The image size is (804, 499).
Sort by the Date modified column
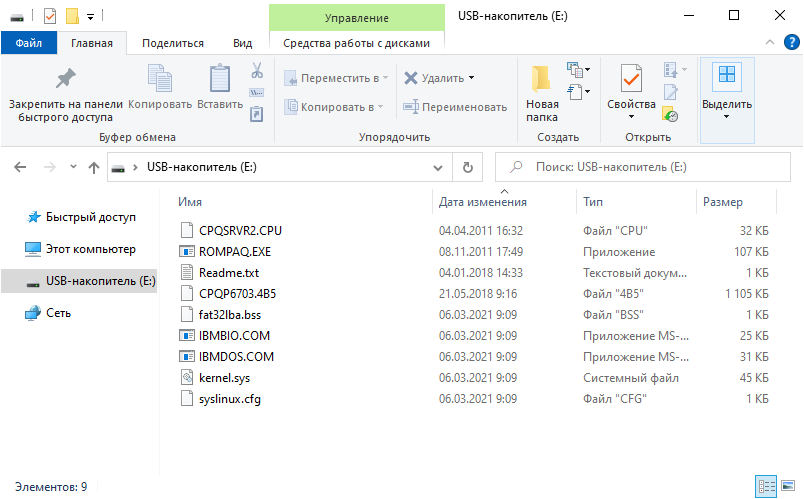(483, 202)
